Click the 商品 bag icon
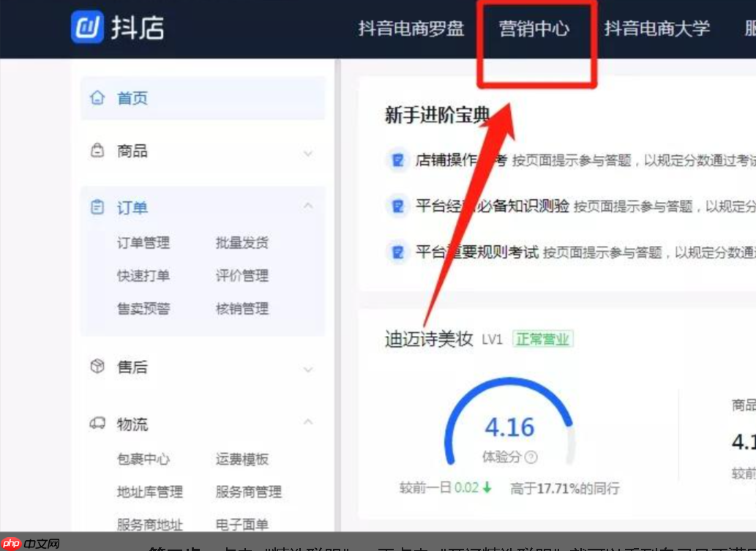The height and width of the screenshot is (551, 756). [96, 151]
